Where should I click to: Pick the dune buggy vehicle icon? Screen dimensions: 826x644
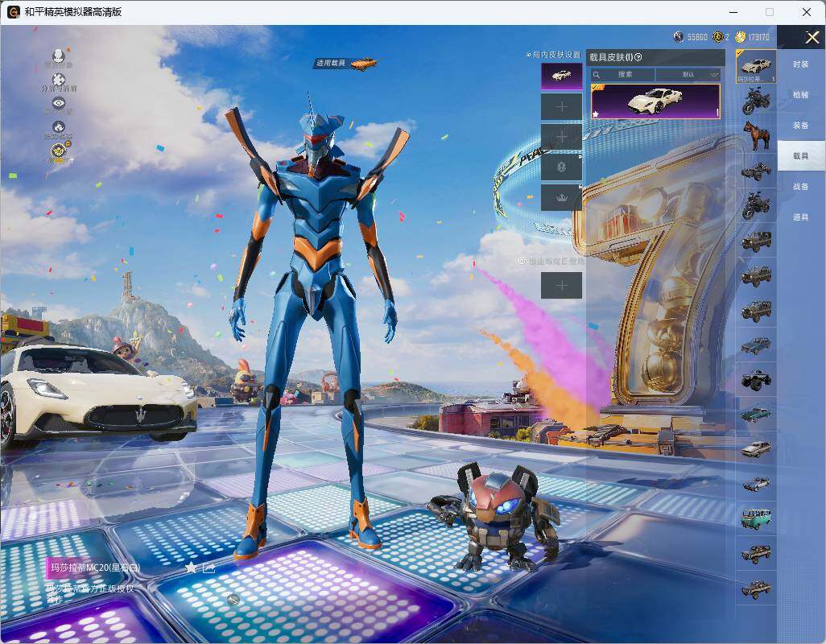[x=756, y=171]
